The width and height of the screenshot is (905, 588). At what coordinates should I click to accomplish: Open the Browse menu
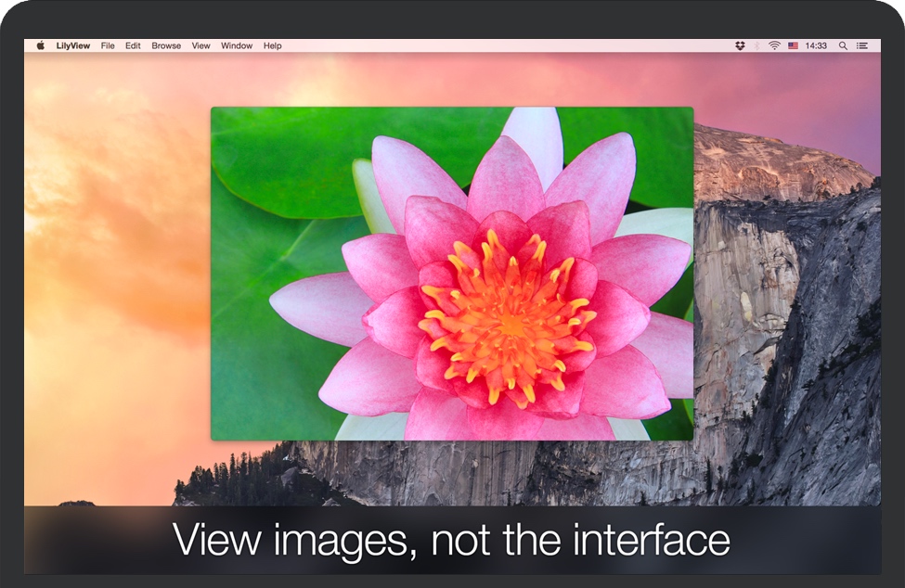166,45
